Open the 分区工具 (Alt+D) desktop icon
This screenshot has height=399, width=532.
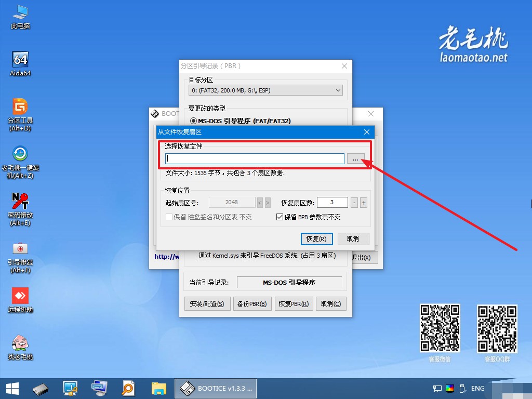point(20,115)
